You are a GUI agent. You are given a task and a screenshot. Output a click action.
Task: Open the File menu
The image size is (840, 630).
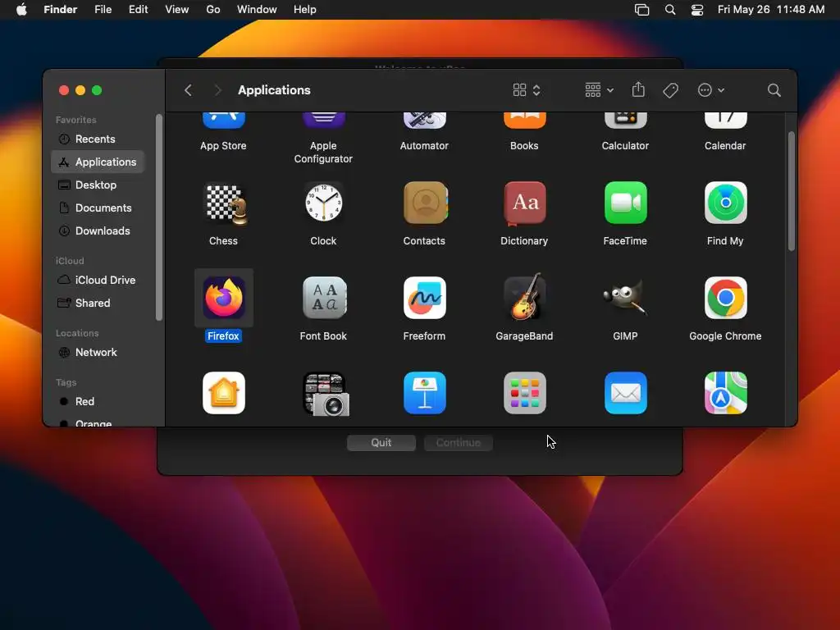(103, 10)
